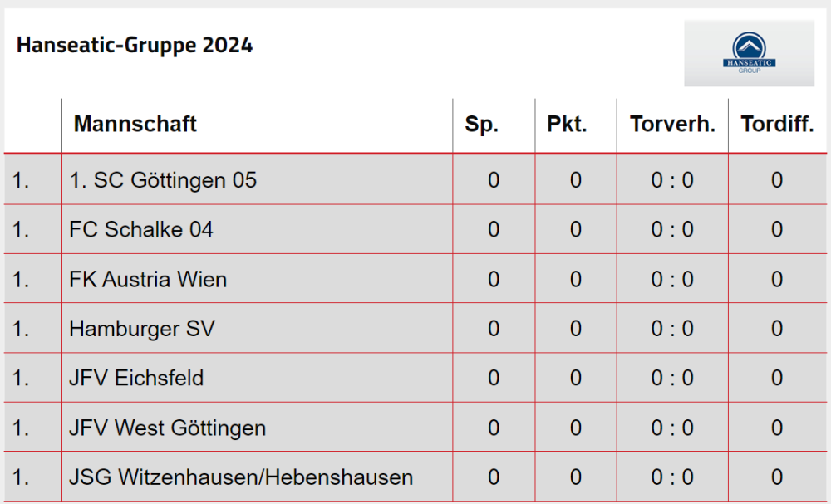Image resolution: width=831 pixels, height=504 pixels.
Task: Click FC Schalke 04 points value
Action: (576, 229)
